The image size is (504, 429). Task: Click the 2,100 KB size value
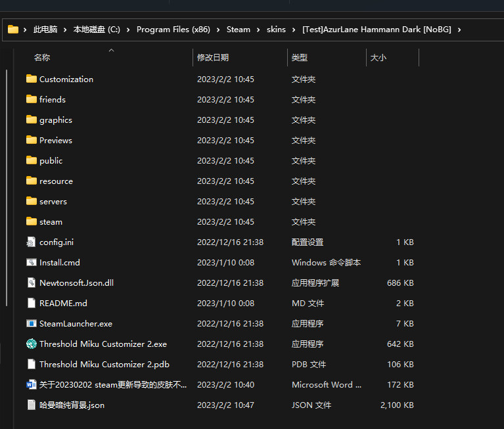click(397, 405)
